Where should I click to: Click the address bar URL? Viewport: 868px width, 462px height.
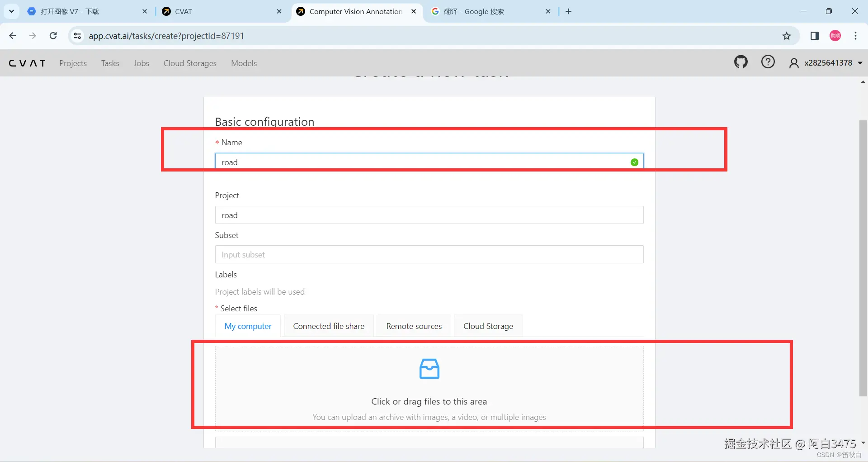(166, 36)
